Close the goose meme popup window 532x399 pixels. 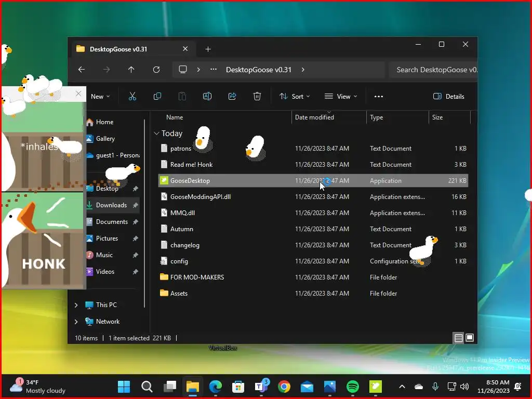point(78,94)
